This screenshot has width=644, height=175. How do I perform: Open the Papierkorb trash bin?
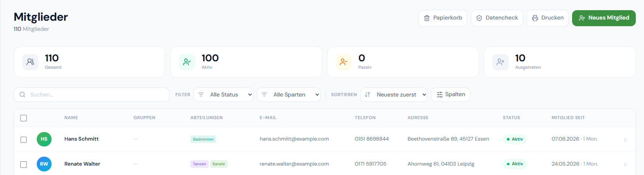[x=442, y=18]
